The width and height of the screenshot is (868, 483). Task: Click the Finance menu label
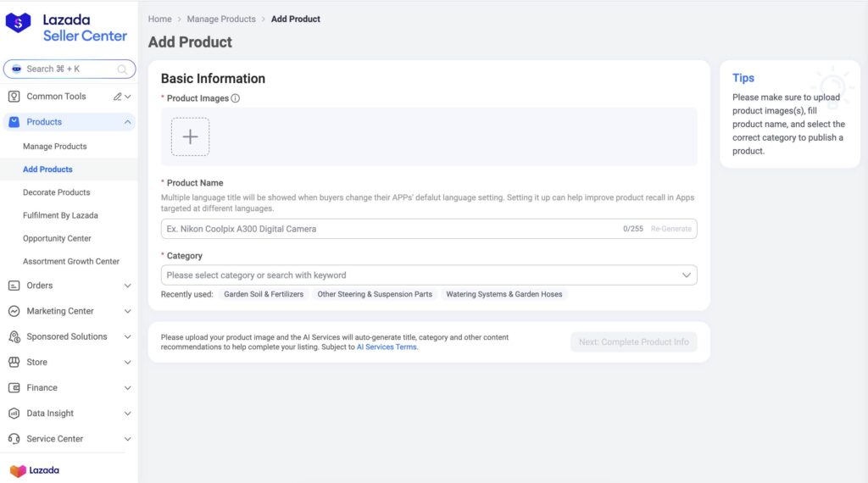(x=42, y=388)
